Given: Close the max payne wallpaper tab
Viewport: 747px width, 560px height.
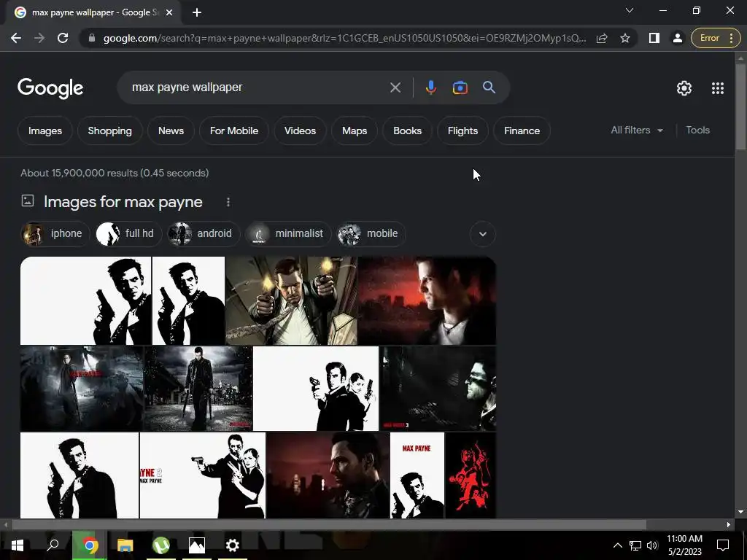Looking at the screenshot, I should (169, 12).
